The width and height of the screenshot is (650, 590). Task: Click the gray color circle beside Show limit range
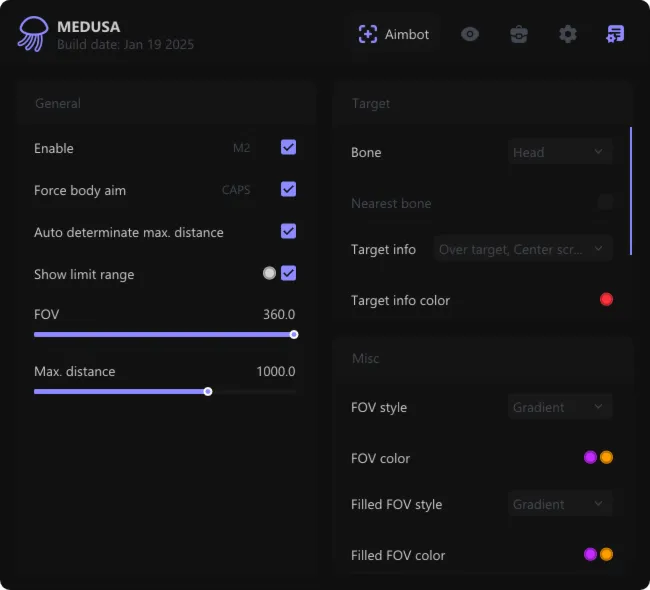click(x=269, y=273)
